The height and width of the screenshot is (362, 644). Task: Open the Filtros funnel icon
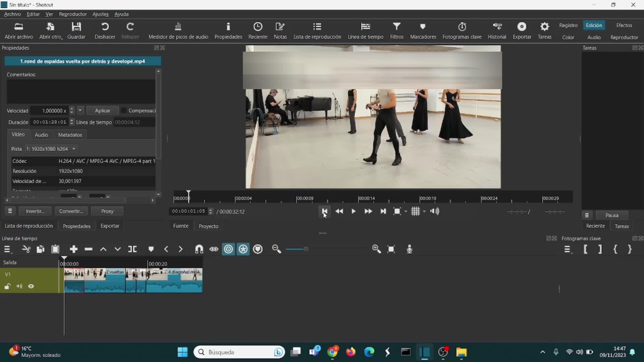[x=396, y=26]
